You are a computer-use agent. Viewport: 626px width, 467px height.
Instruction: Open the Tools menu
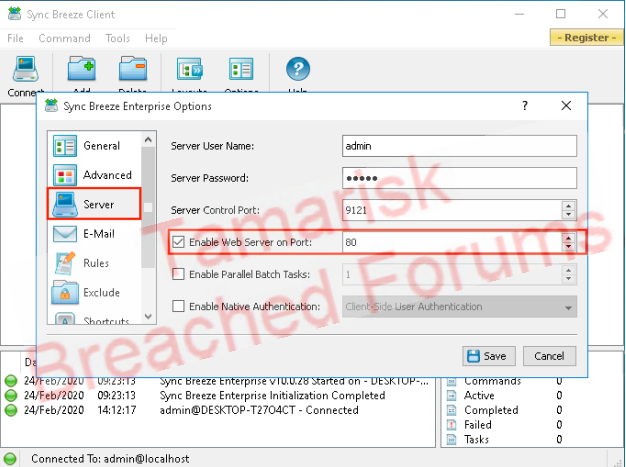pos(117,38)
